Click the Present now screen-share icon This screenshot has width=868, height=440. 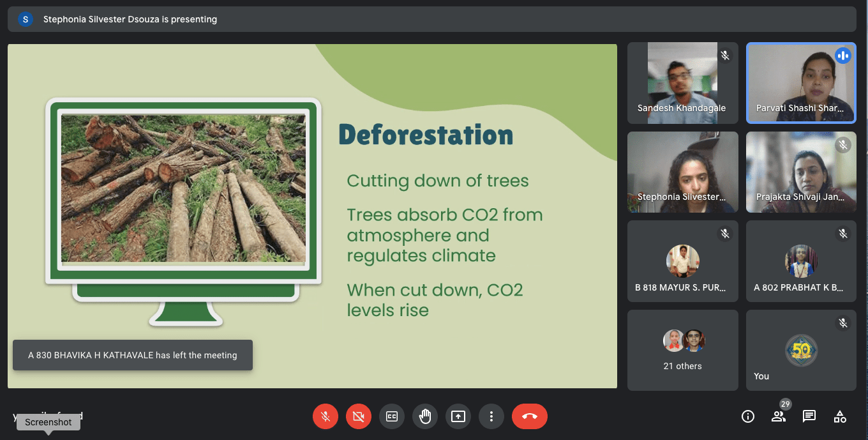coord(458,416)
